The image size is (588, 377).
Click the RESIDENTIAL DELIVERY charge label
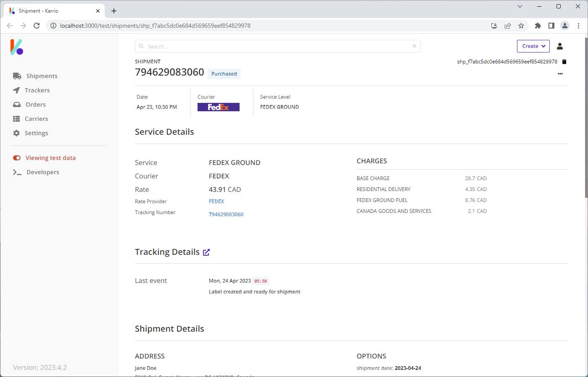click(x=384, y=189)
